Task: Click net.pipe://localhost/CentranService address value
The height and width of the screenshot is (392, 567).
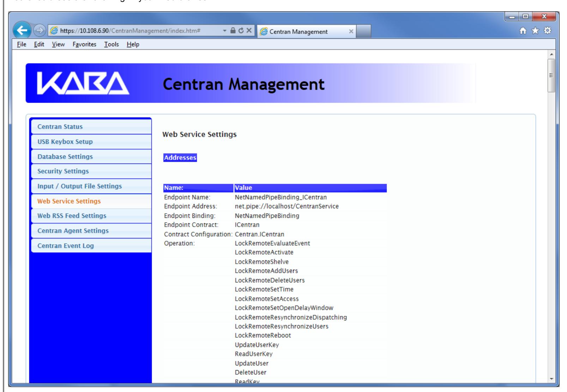Action: [x=287, y=207]
